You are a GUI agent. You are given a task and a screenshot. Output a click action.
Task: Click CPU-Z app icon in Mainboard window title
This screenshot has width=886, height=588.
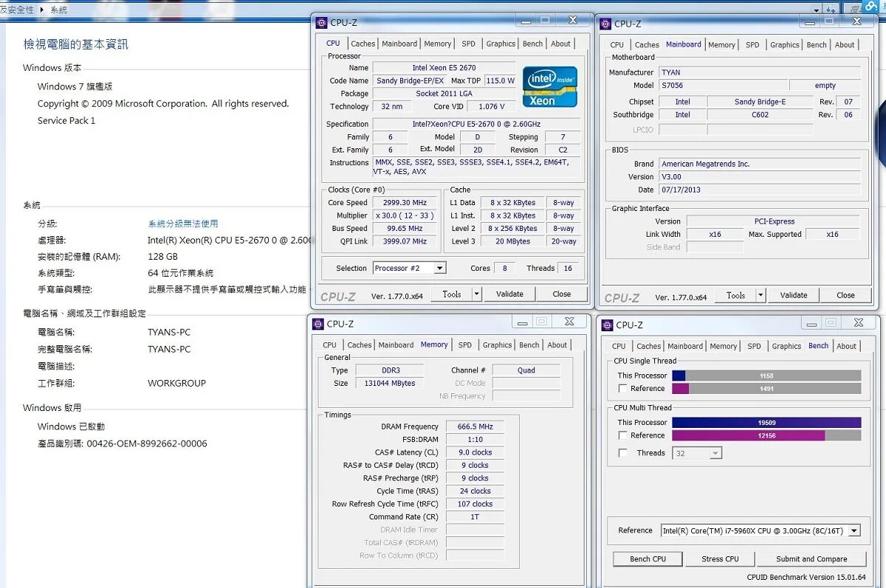pos(605,24)
